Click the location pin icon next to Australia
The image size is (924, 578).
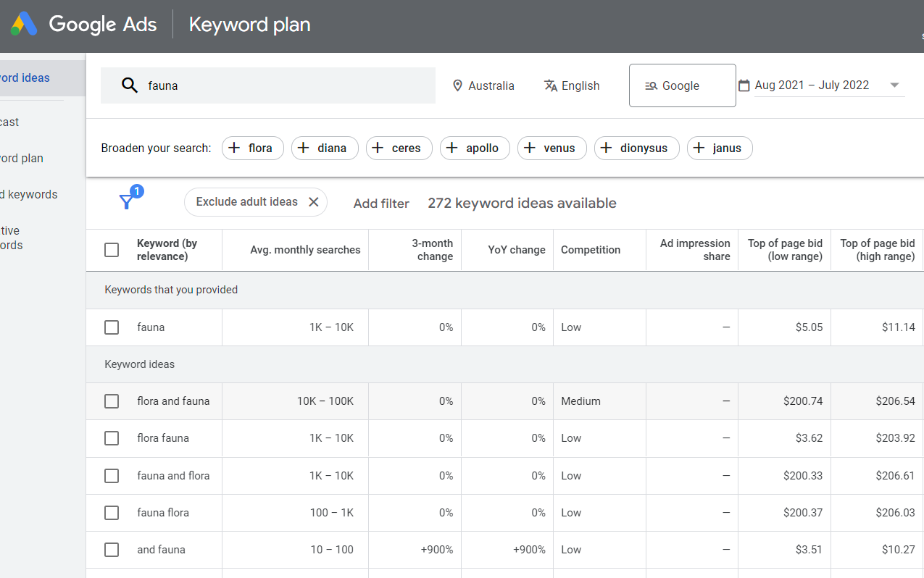pos(457,85)
